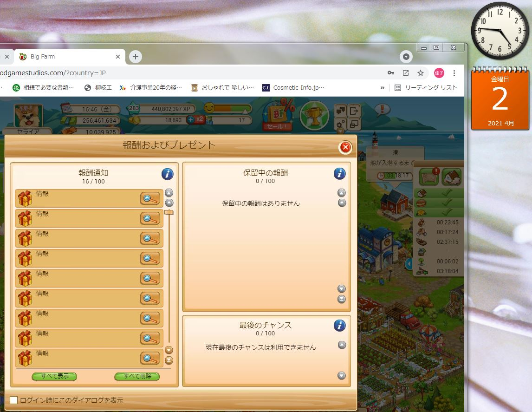532x412 pixels.
Task: View the fifth 情報 reward details
Action: click(149, 278)
